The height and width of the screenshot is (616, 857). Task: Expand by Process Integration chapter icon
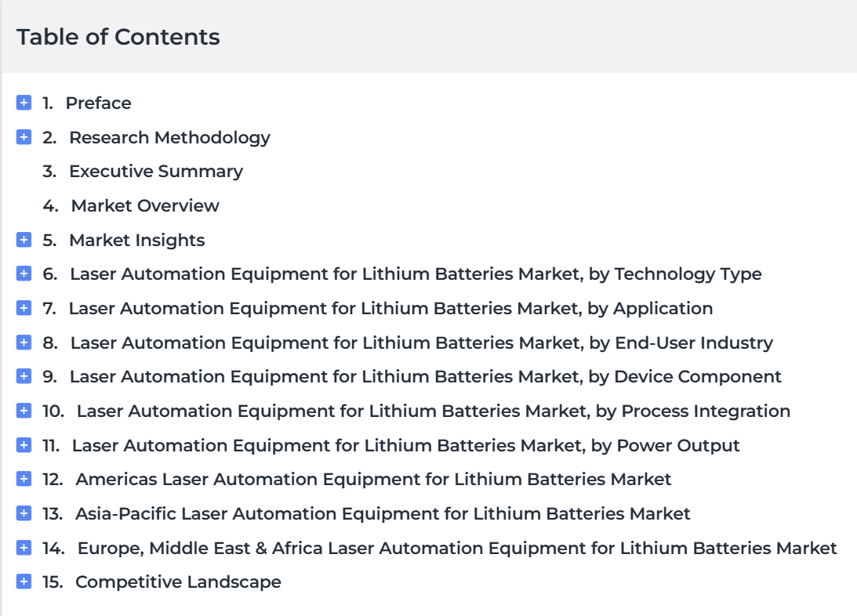(x=24, y=410)
